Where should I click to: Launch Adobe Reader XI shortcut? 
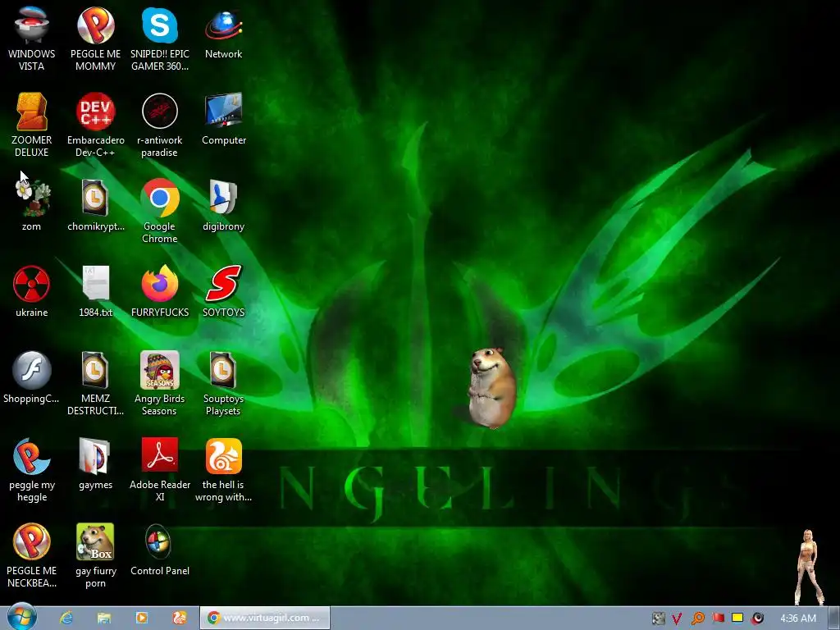pyautogui.click(x=160, y=469)
